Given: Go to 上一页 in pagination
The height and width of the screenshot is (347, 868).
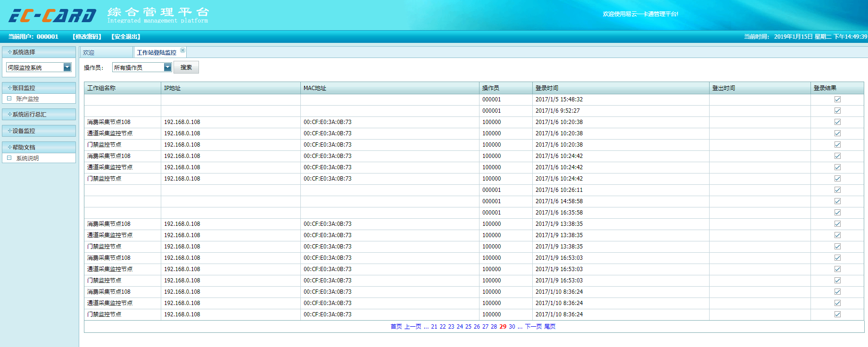Looking at the screenshot, I should point(413,327).
